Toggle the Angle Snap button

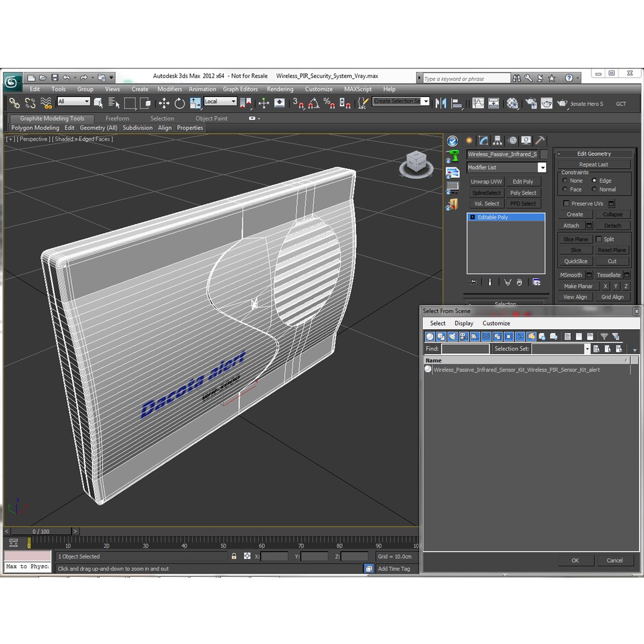[x=314, y=103]
